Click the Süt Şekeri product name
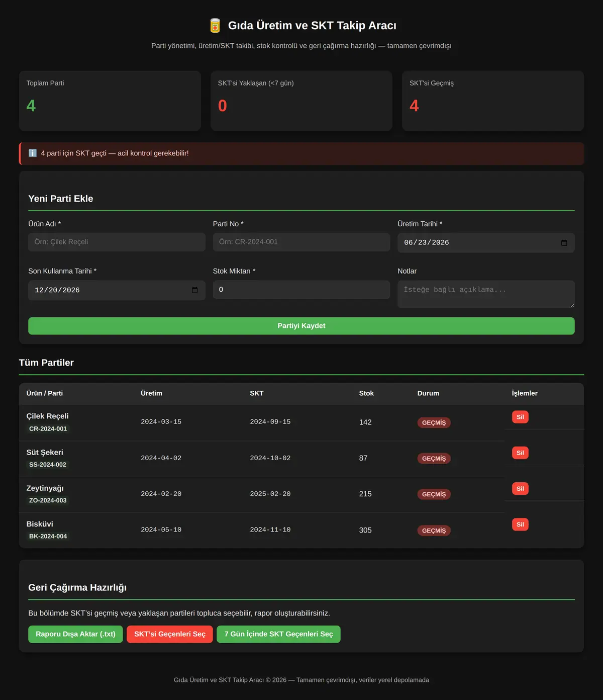Screen dimensions: 603x700 (x=45, y=453)
